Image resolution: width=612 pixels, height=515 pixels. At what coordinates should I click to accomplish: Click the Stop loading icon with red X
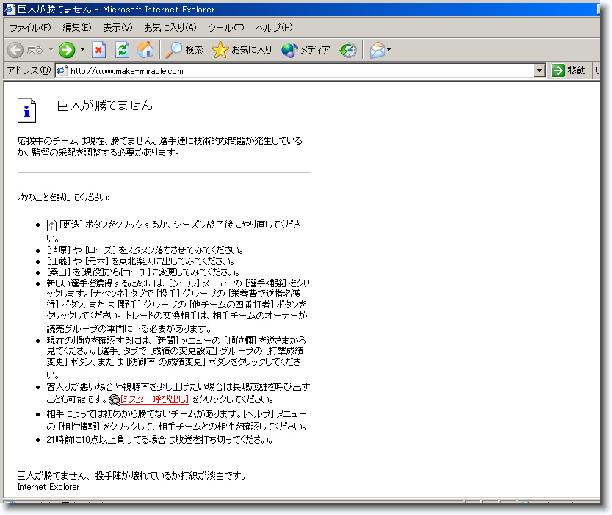point(99,50)
